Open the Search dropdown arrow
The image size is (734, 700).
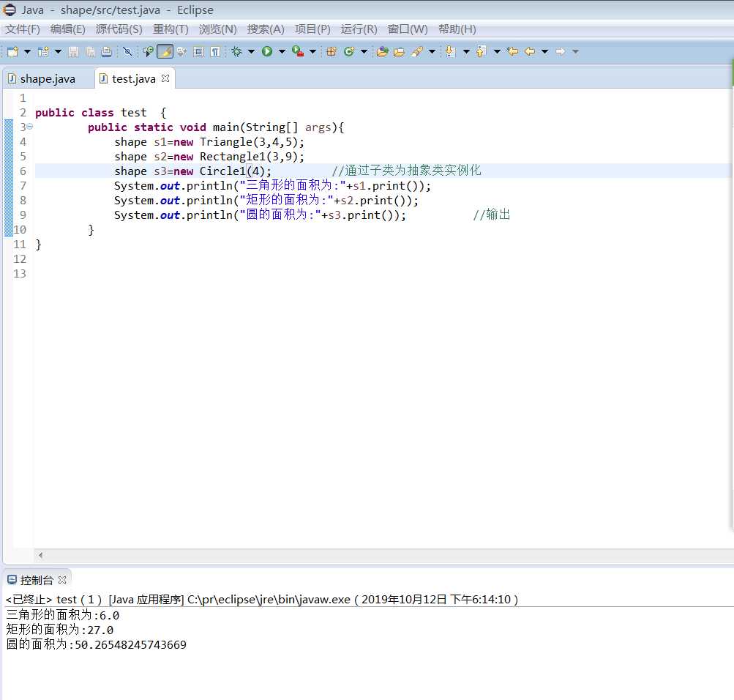click(432, 51)
